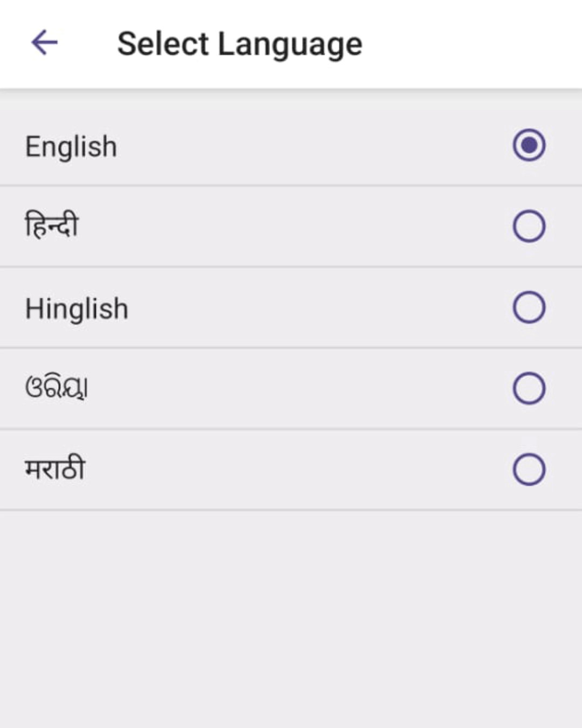
Task: Click the Hinglish label text
Action: pyautogui.click(x=77, y=309)
